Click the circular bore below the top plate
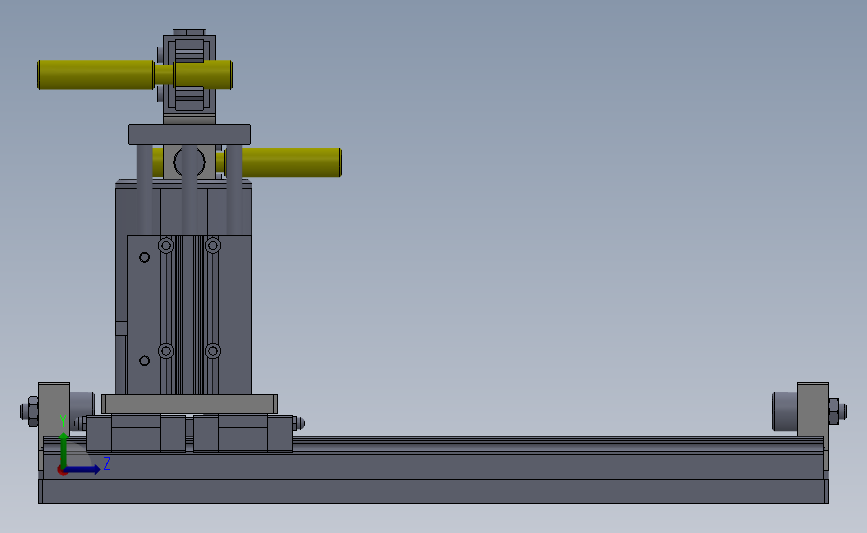 [x=190, y=161]
